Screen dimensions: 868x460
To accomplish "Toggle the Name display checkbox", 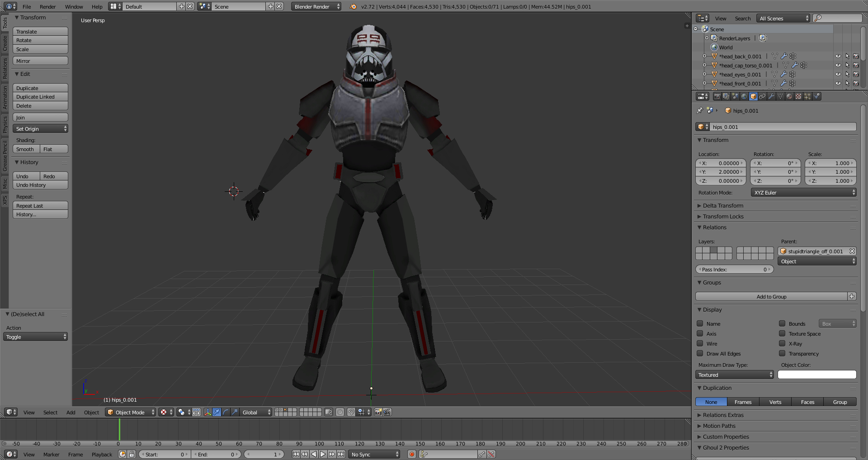I will [700, 323].
